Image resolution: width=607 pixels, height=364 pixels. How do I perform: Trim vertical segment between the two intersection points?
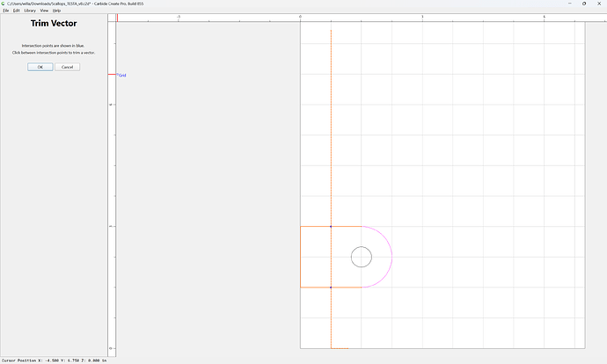tap(331, 257)
